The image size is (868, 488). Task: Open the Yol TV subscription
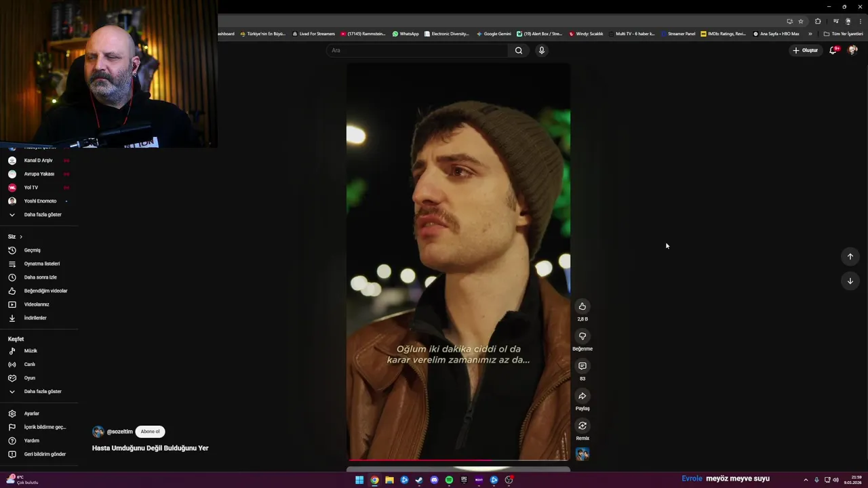pos(39,188)
